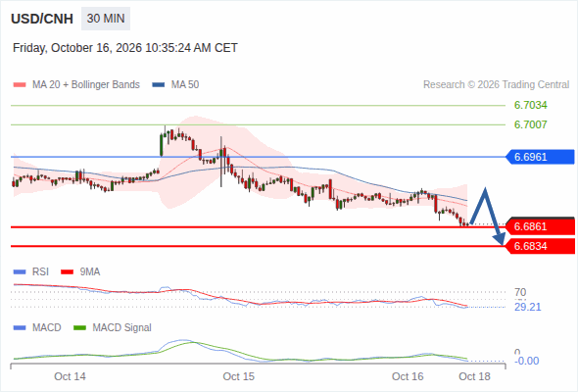
Task: Click the MA 20 + Bollinger Bands legend swatch
Action: pyautogui.click(x=20, y=85)
